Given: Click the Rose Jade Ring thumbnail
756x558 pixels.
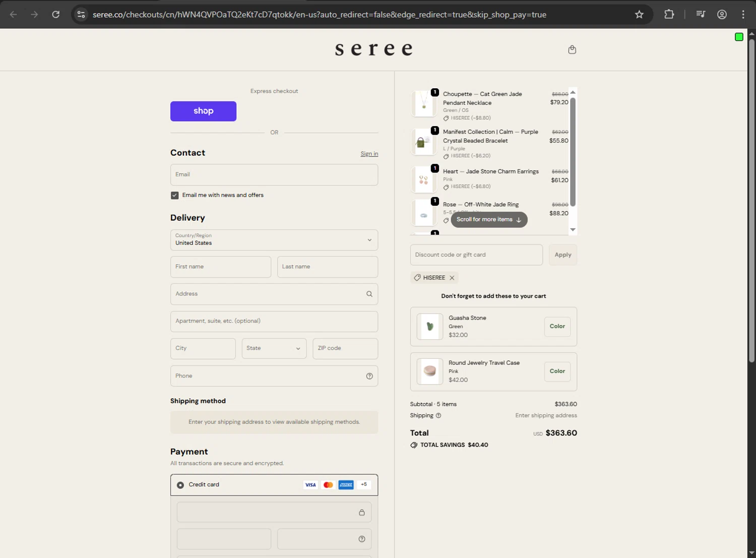Looking at the screenshot, I should [424, 213].
